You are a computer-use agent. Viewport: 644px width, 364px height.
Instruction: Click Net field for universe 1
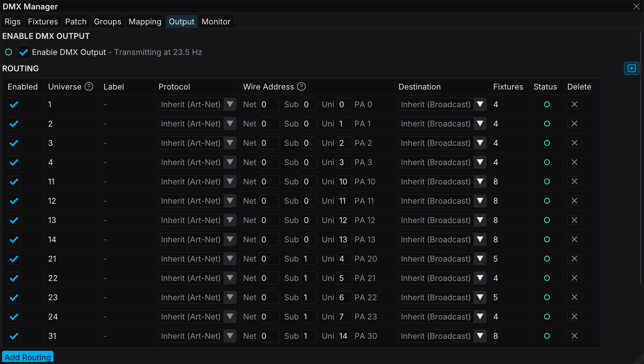[x=269, y=104]
